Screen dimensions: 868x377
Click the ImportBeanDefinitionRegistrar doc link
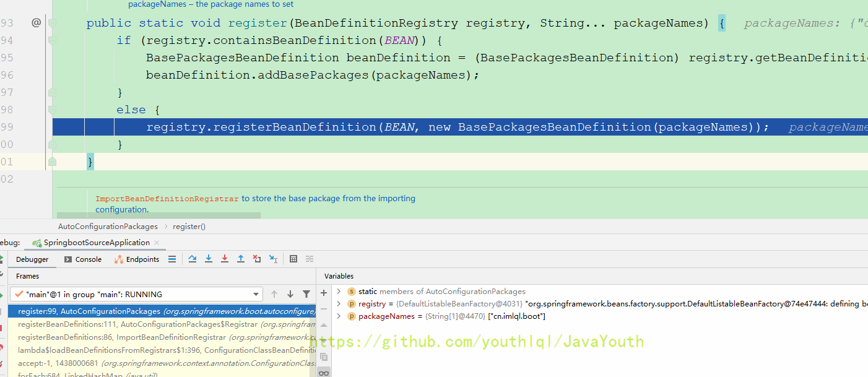click(167, 199)
